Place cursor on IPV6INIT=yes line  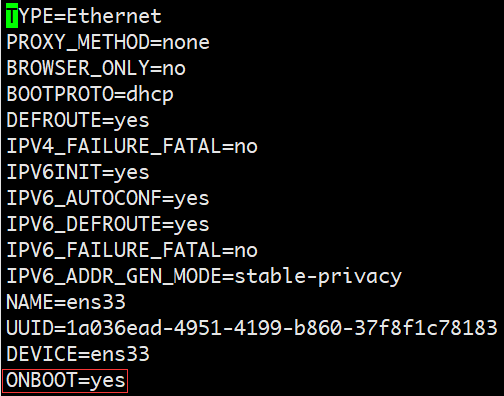(x=78, y=172)
